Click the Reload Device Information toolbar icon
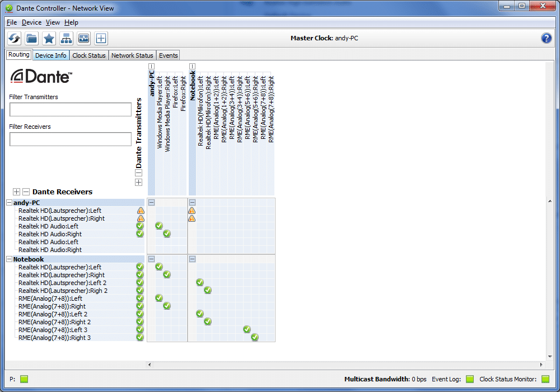The width and height of the screenshot is (560, 392). click(15, 39)
